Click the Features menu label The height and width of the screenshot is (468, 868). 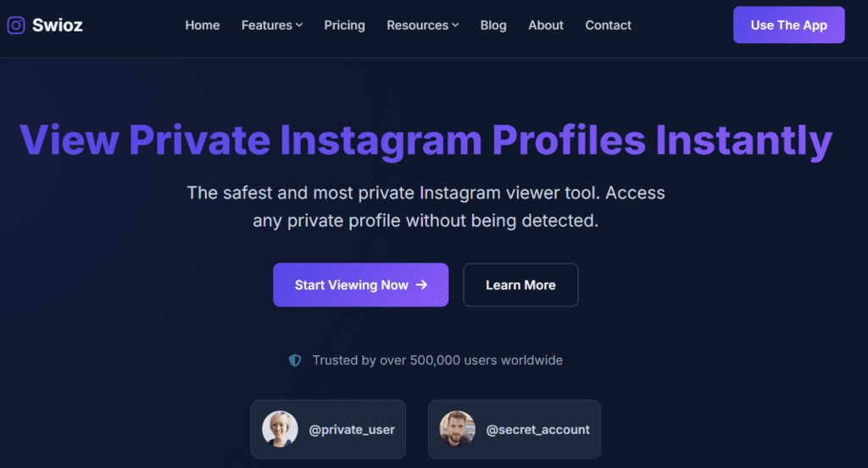(266, 25)
